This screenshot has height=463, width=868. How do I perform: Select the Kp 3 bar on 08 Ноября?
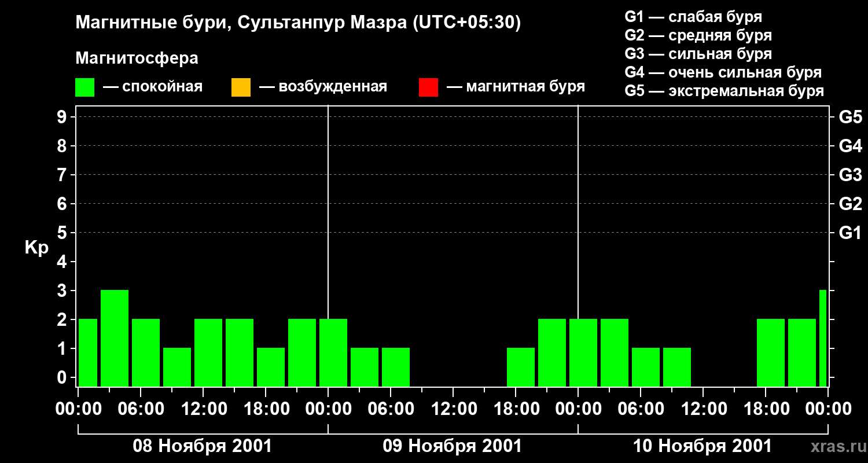pyautogui.click(x=115, y=338)
